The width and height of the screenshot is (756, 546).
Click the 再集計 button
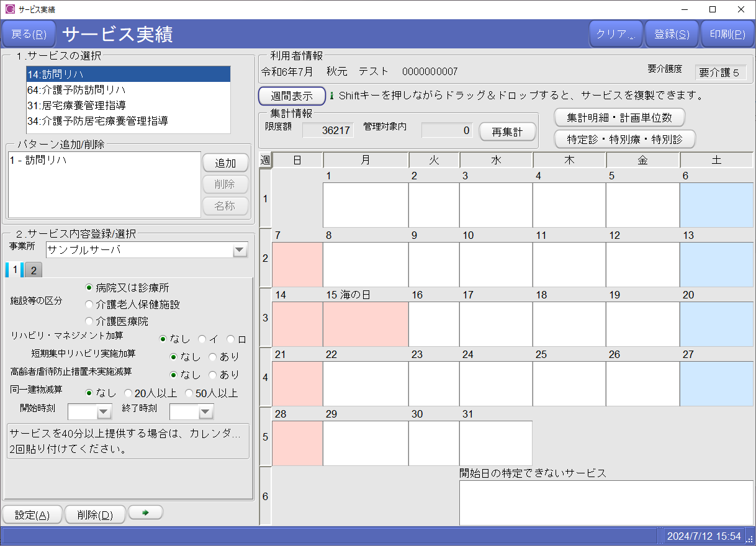pyautogui.click(x=507, y=132)
